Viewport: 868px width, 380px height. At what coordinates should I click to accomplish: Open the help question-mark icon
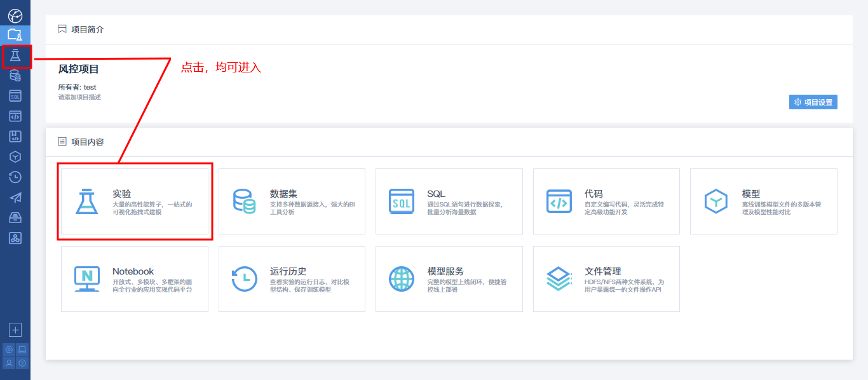point(22,363)
